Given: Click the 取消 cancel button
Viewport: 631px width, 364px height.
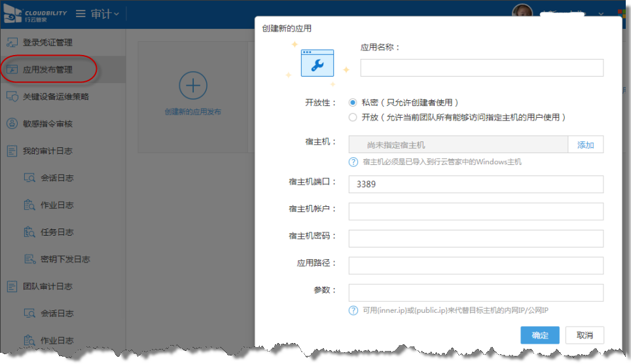Looking at the screenshot, I should (585, 335).
